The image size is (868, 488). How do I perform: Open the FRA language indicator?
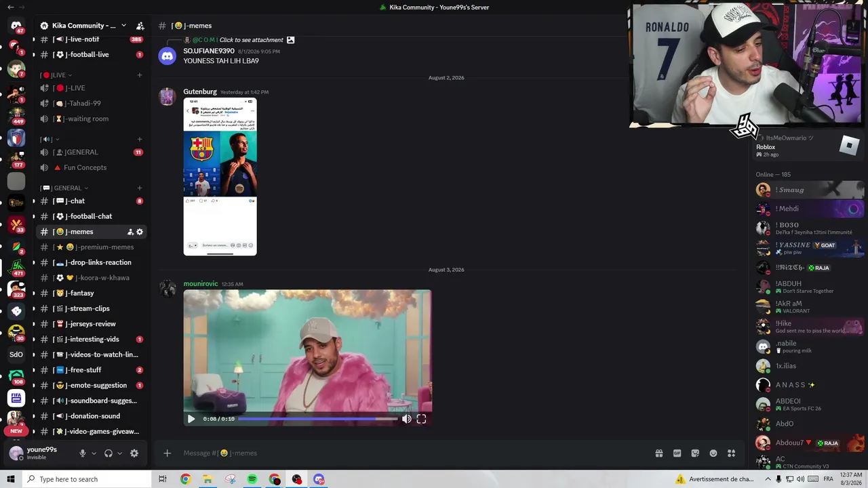(x=828, y=479)
